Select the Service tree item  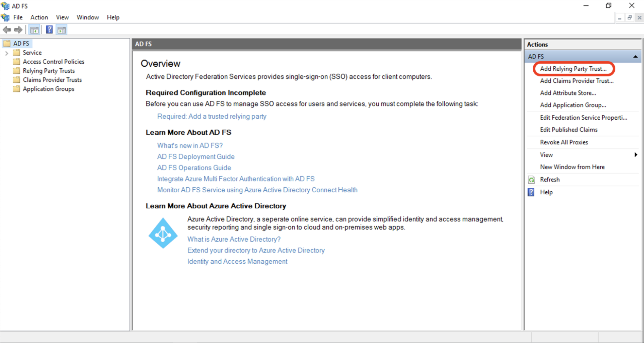[x=32, y=53]
